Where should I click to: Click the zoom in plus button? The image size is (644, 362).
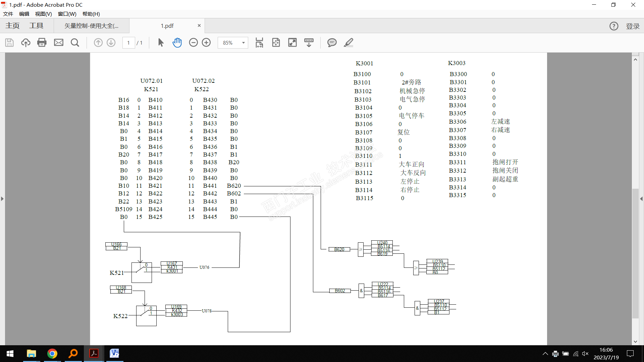point(206,43)
